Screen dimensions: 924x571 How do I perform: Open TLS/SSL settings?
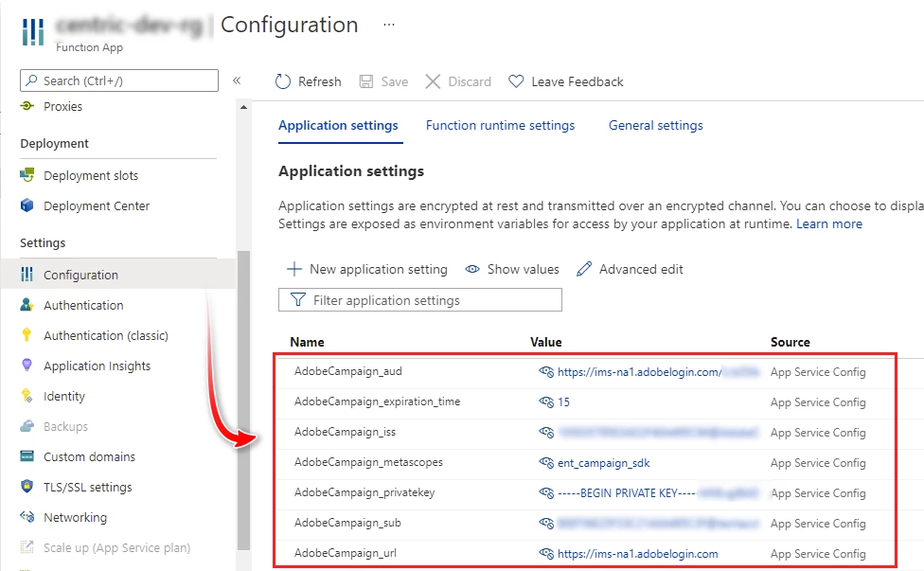[76, 488]
